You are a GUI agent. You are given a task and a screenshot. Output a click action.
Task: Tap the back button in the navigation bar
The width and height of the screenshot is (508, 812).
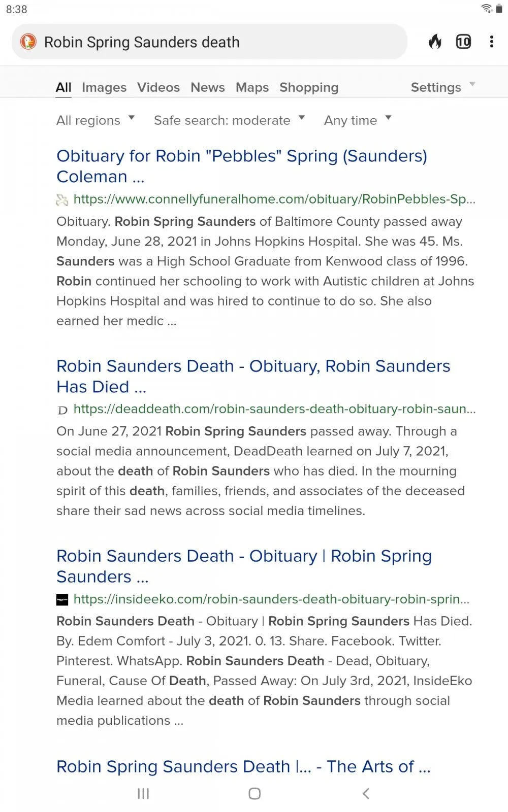pos(367,793)
